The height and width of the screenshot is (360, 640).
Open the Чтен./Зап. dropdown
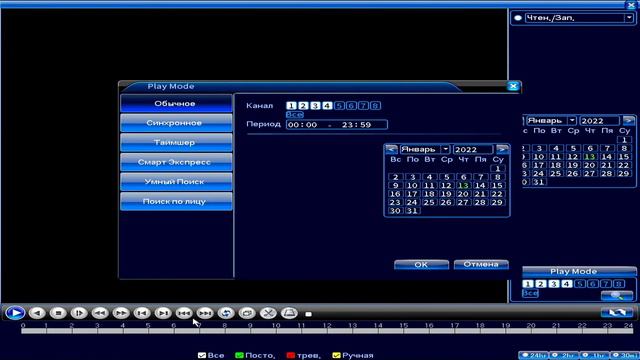tap(629, 18)
